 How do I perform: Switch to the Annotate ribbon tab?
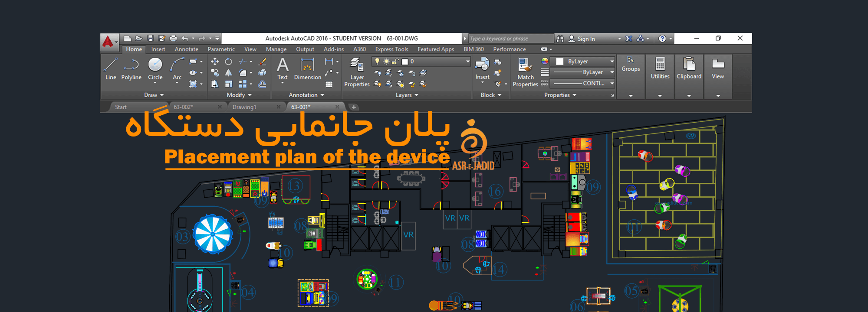click(186, 49)
